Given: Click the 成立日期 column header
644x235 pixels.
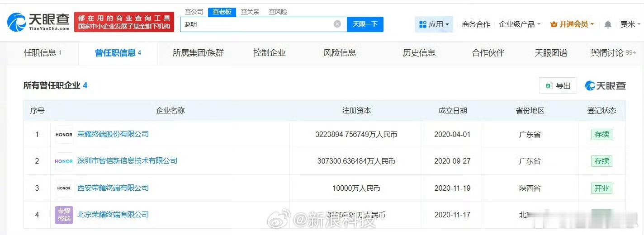Looking at the screenshot, I should pos(452,110).
